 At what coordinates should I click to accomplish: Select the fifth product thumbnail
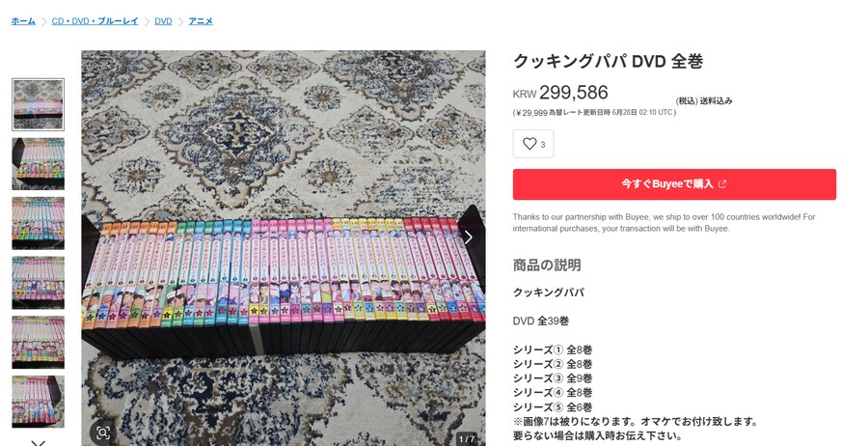coord(39,343)
